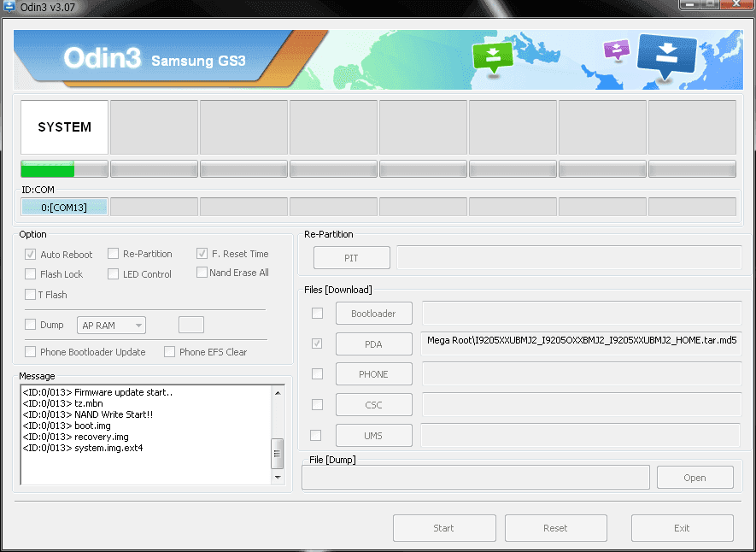Click the PHONE file path field
This screenshot has width=756, height=552.
click(582, 373)
